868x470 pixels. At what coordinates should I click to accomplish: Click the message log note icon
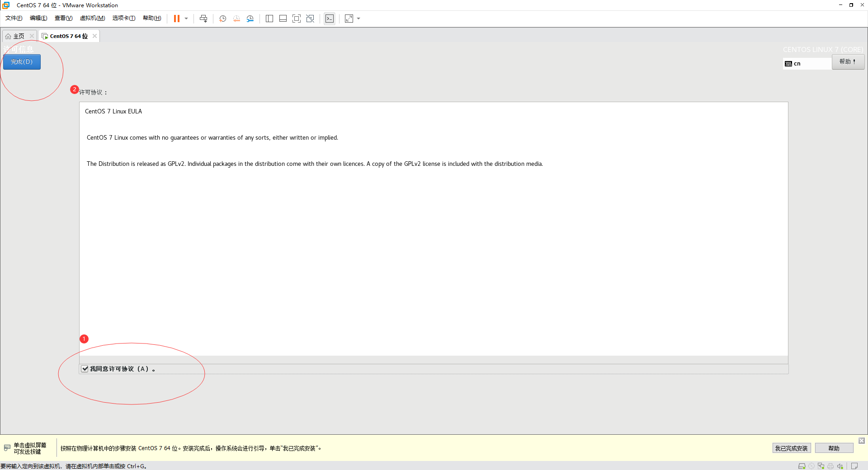(854, 466)
